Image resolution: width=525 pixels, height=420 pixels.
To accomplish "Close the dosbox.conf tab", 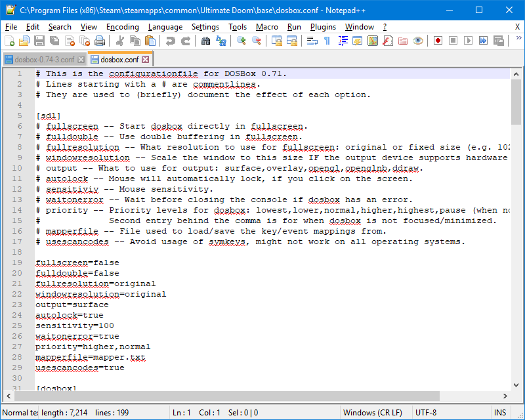I will pyautogui.click(x=145, y=60).
